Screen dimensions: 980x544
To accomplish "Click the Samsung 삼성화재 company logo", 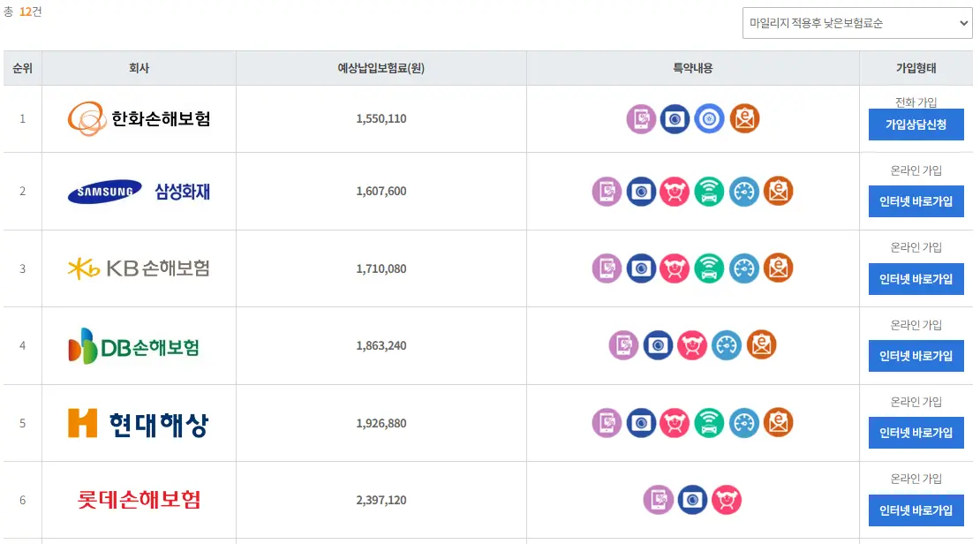I will pyautogui.click(x=139, y=192).
